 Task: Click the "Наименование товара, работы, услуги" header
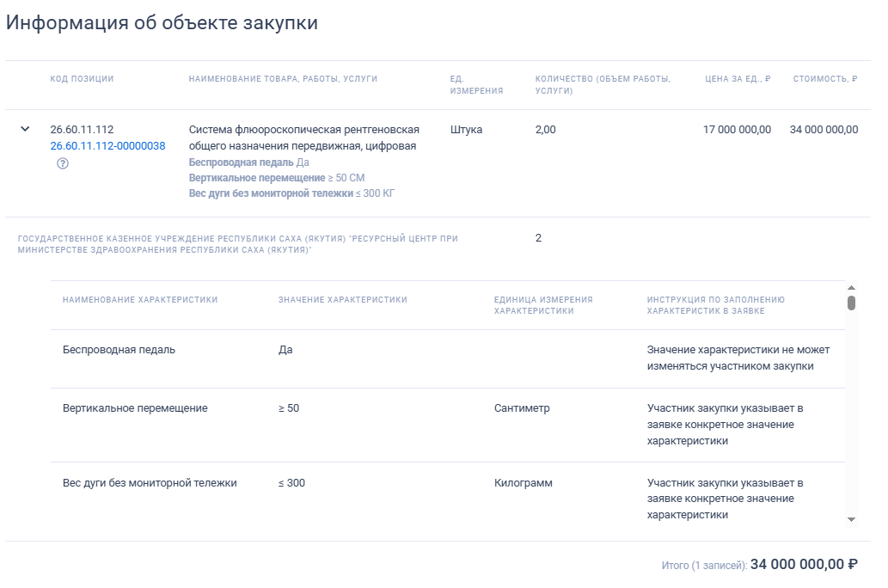pos(283,79)
